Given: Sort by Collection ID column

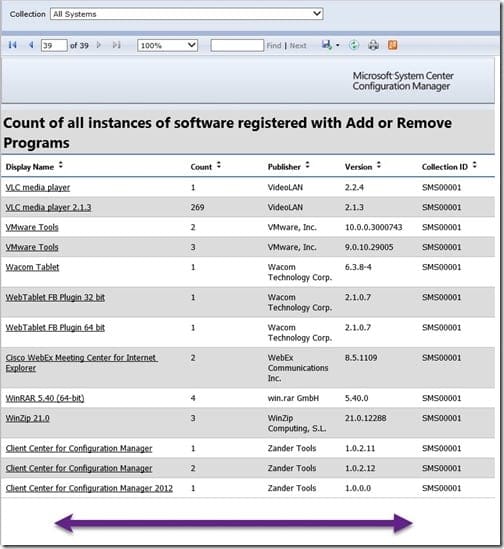Looking at the screenshot, I should click(x=475, y=165).
